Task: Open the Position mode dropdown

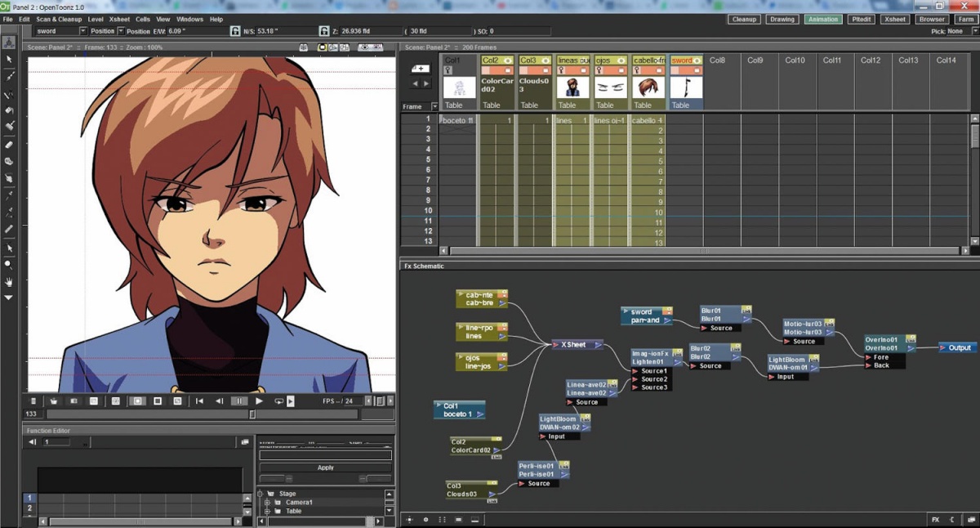Action: tap(121, 31)
